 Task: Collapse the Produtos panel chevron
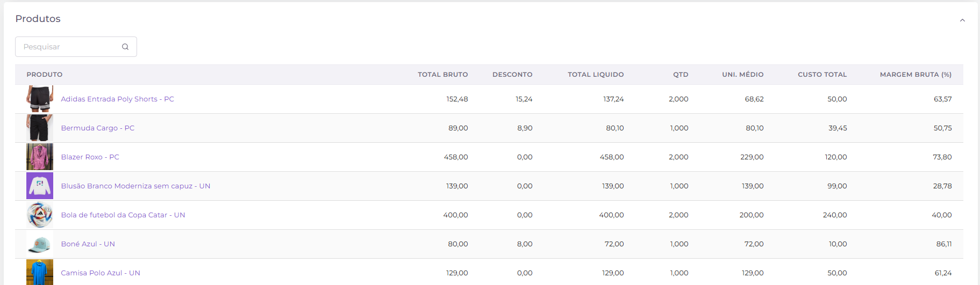[962, 20]
